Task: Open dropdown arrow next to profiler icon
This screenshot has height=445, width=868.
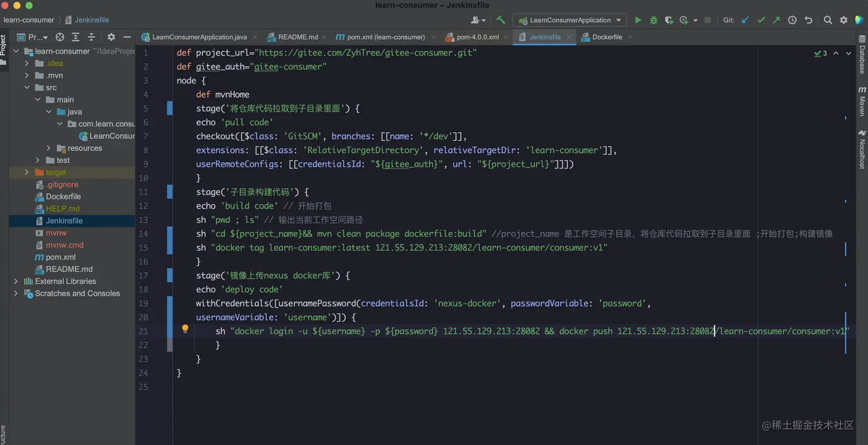Action: (695, 20)
